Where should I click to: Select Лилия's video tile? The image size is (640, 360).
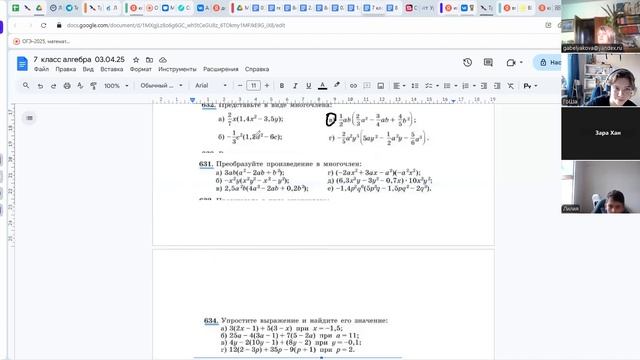point(600,187)
